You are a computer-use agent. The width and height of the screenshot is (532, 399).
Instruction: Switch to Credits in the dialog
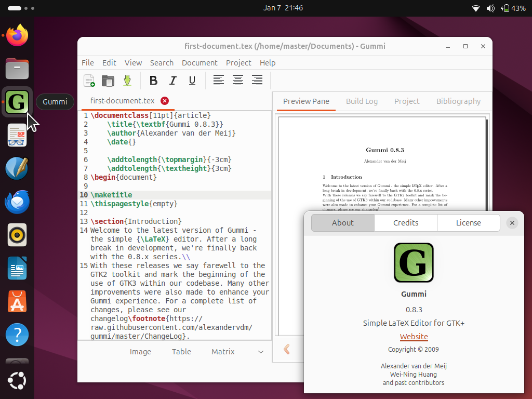coord(406,223)
